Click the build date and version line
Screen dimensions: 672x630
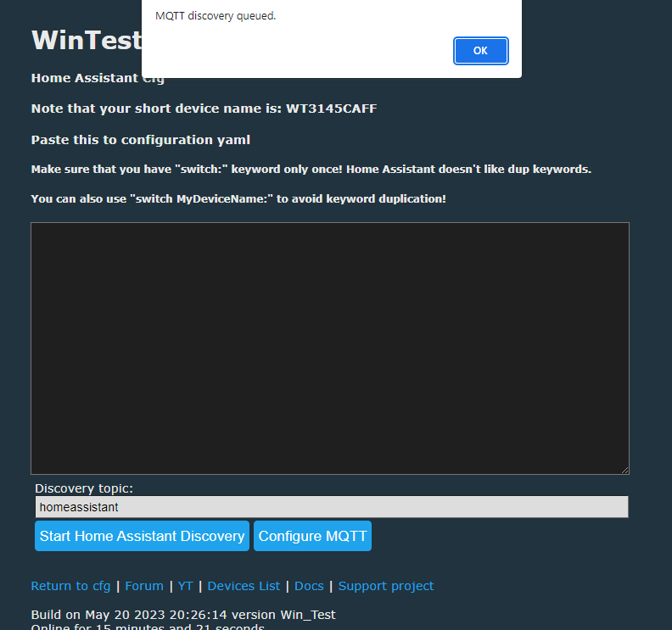183,615
